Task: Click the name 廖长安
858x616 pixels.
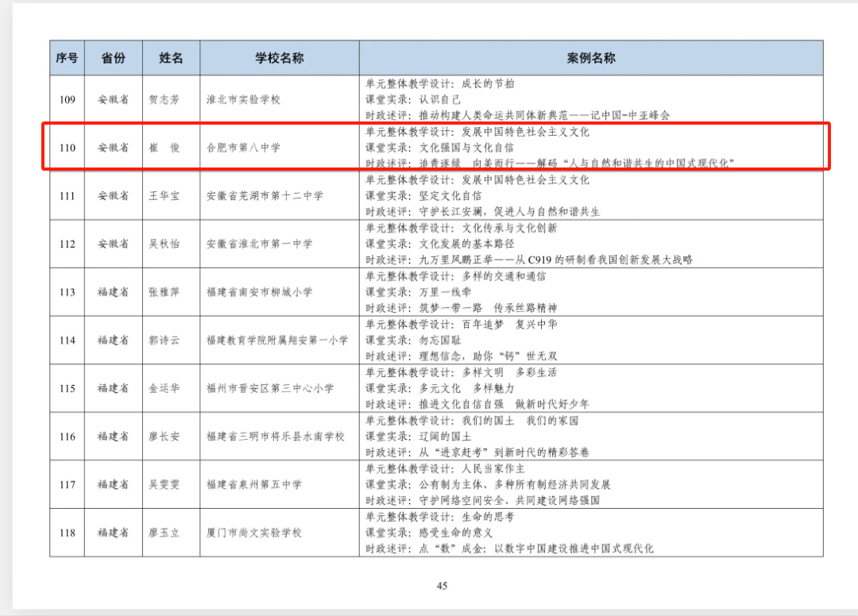Action: (x=164, y=436)
